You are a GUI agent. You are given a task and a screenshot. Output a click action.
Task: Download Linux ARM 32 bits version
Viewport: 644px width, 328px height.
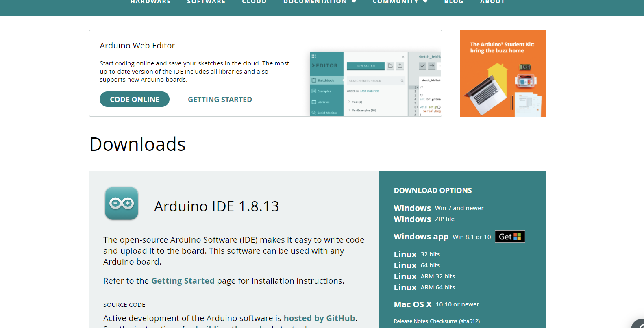coord(424,276)
